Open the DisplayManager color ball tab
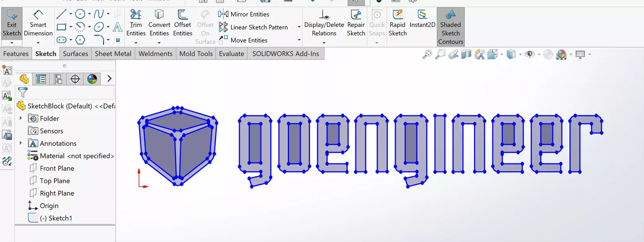 [92, 79]
